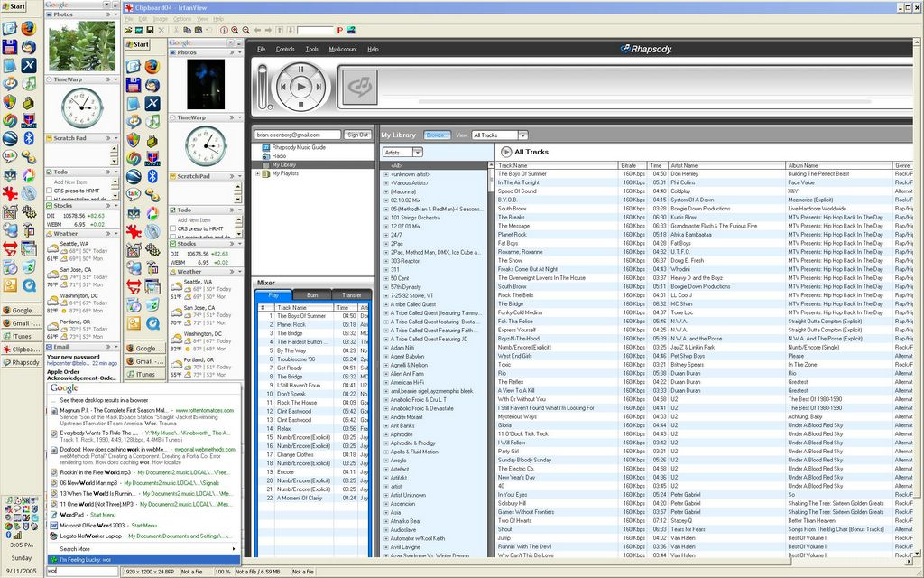924x578 pixels.
Task: Open the Rhapsody My Account menu
Action: point(343,50)
